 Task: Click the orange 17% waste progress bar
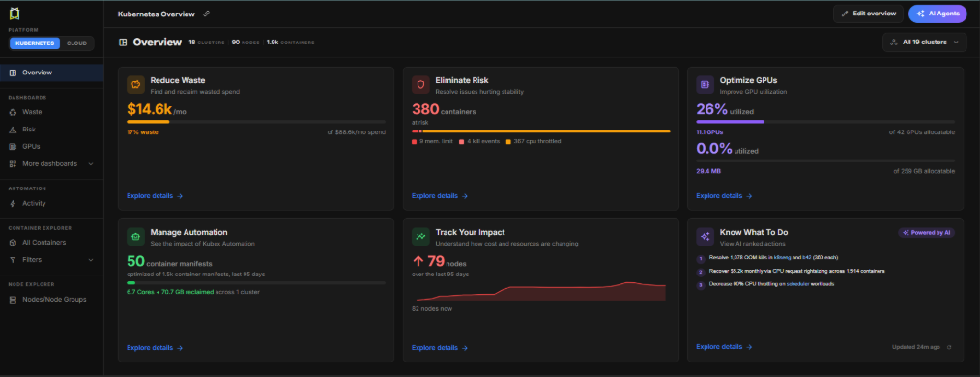[256, 121]
